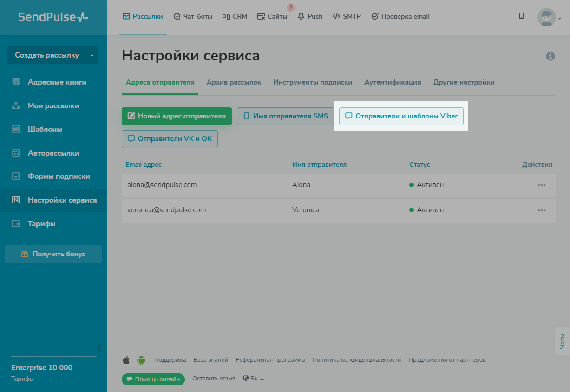Click Активен status in Veronica row

pyautogui.click(x=426, y=210)
